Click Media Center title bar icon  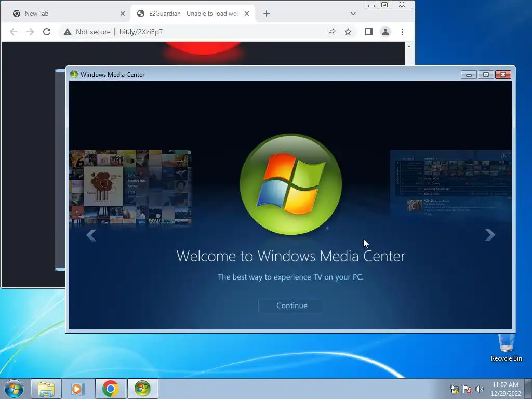pos(74,74)
